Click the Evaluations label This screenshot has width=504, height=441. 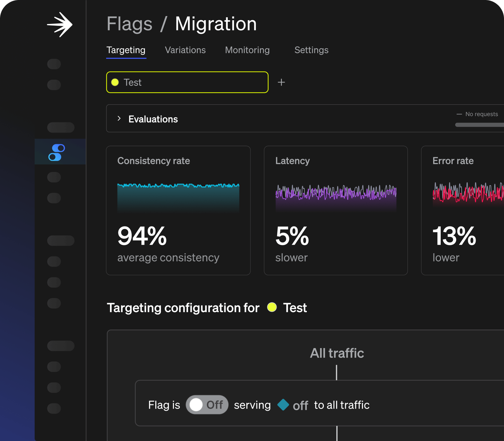[x=153, y=119]
